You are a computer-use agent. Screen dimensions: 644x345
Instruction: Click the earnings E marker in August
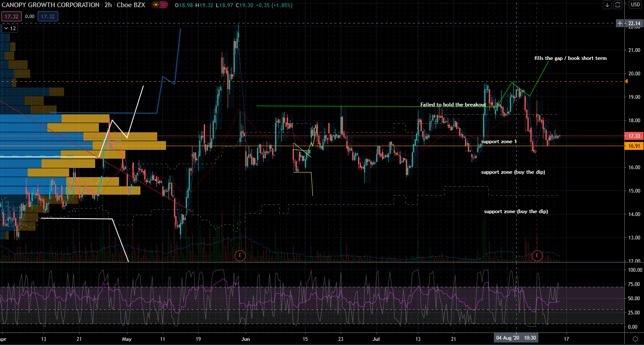(x=537, y=255)
